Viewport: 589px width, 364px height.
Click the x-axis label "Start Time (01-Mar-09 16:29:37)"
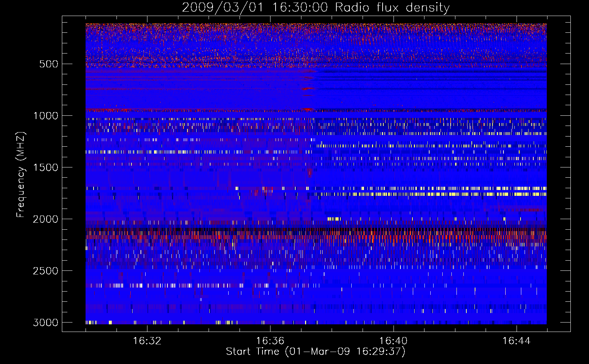pos(316,352)
